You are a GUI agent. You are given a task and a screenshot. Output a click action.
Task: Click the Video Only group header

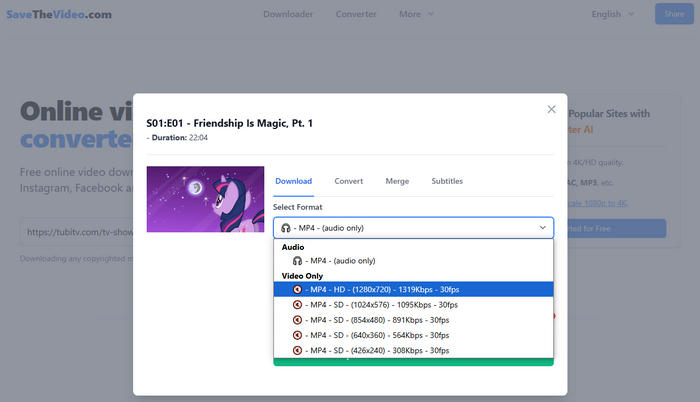[302, 276]
